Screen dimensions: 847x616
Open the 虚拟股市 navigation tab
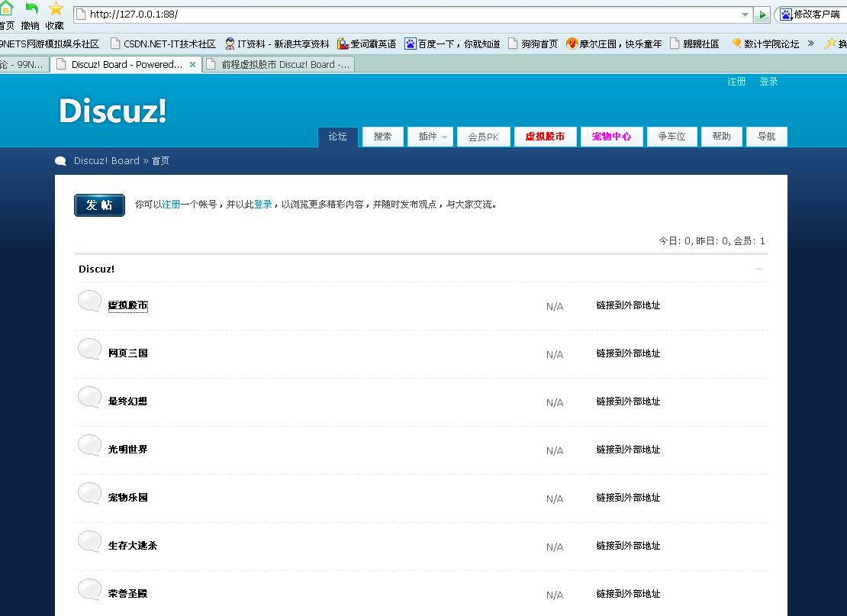point(545,137)
